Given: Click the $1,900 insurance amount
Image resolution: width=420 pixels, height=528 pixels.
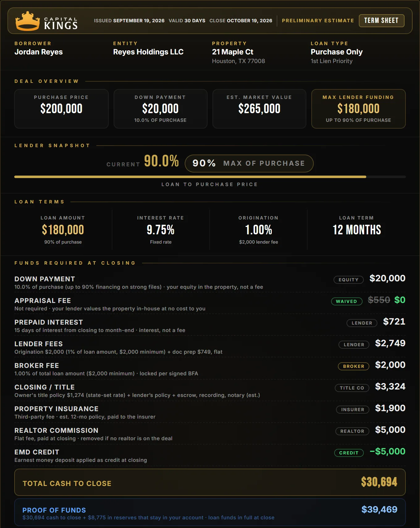Looking at the screenshot, I should (x=390, y=408).
